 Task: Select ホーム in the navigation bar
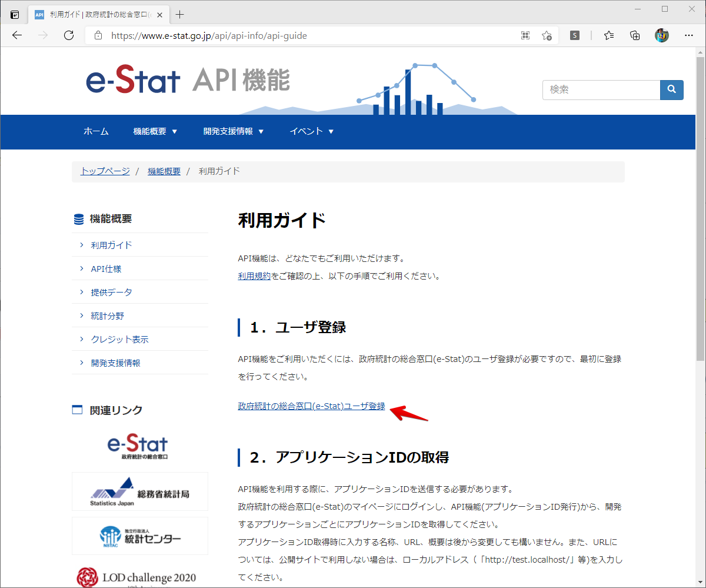click(96, 132)
